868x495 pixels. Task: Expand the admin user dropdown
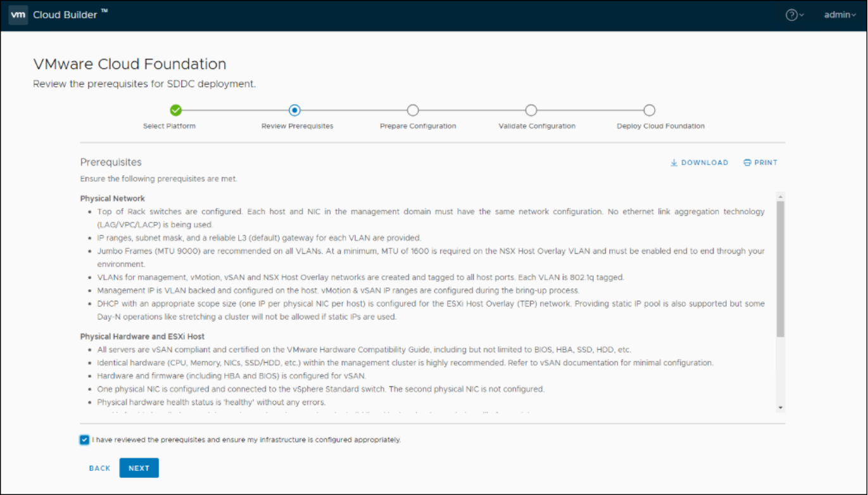click(x=840, y=15)
